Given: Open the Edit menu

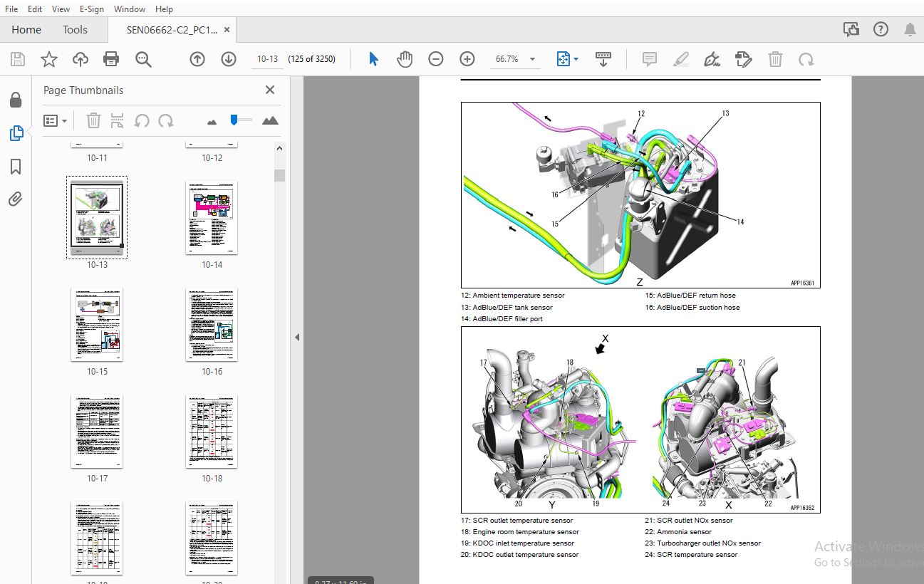Looking at the screenshot, I should 35,9.
